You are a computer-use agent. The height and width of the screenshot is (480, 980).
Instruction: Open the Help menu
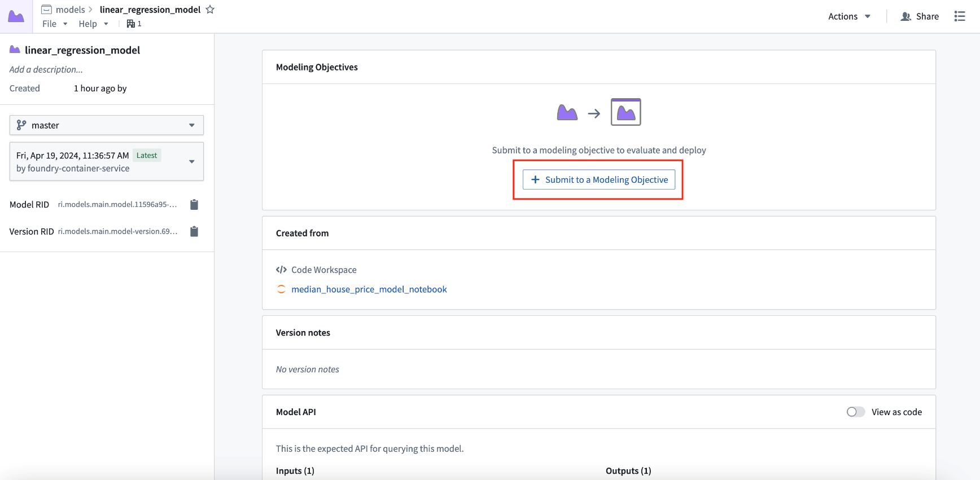tap(93, 24)
